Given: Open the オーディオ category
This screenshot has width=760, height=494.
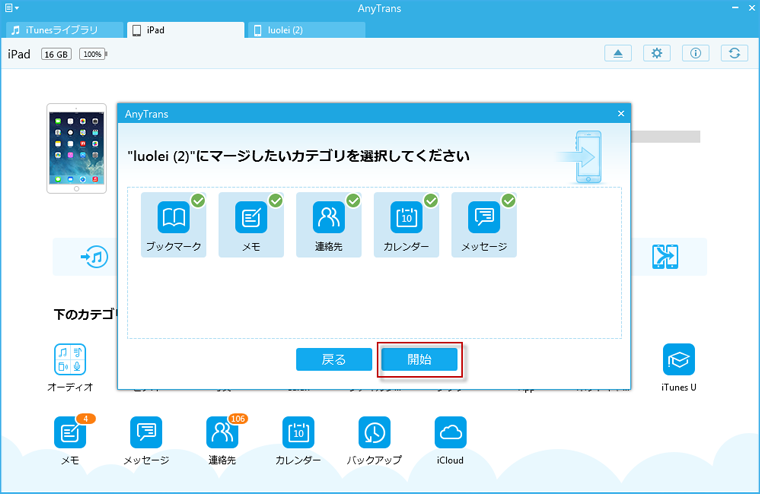Looking at the screenshot, I should 70,368.
